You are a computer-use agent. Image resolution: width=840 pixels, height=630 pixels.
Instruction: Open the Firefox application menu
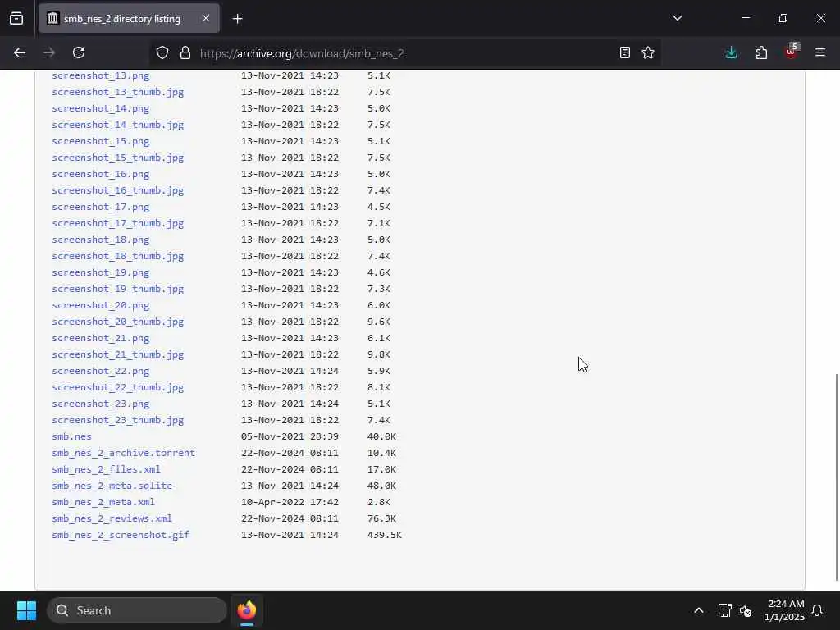click(820, 53)
